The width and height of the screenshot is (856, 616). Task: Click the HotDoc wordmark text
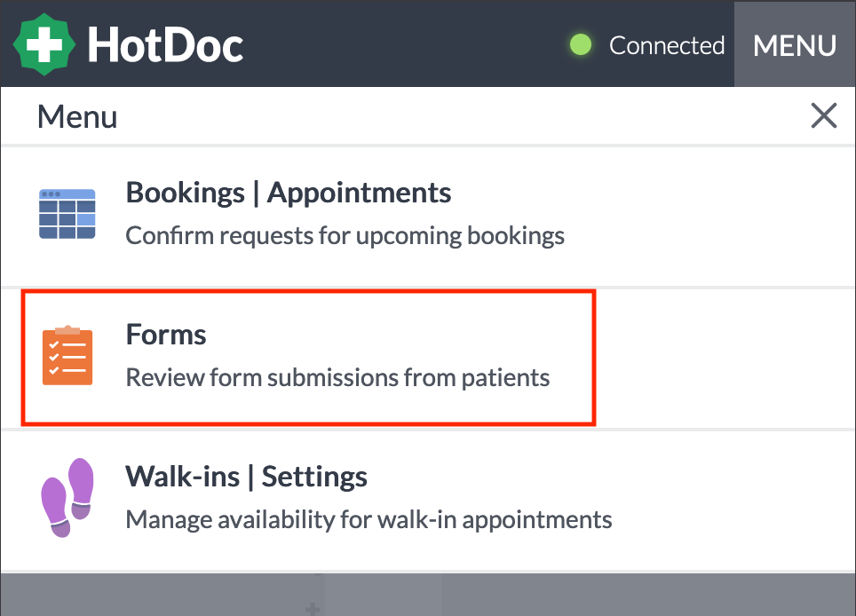(165, 44)
